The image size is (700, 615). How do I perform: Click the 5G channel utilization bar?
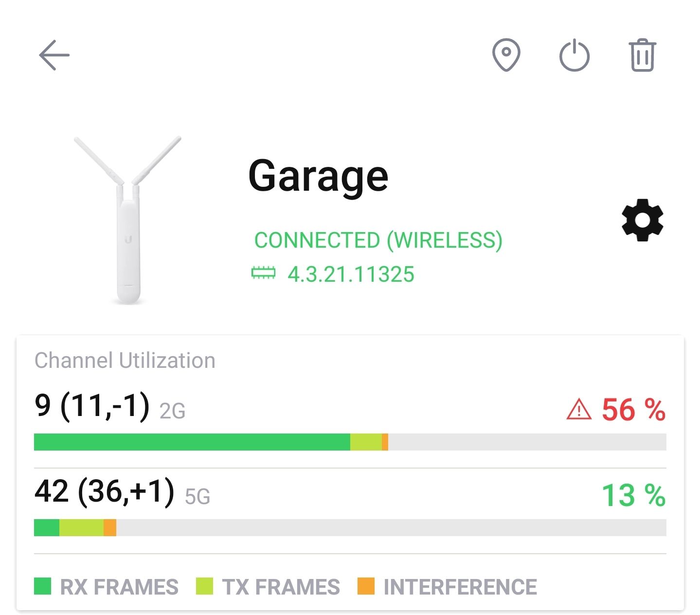(350, 527)
